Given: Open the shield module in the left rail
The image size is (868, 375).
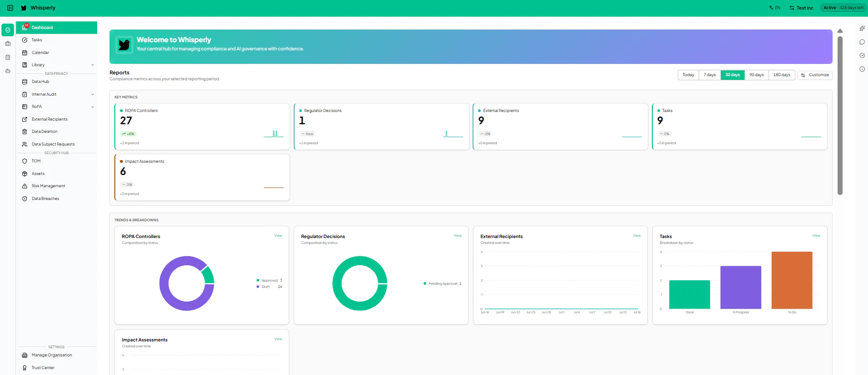Looking at the screenshot, I should click(x=8, y=30).
